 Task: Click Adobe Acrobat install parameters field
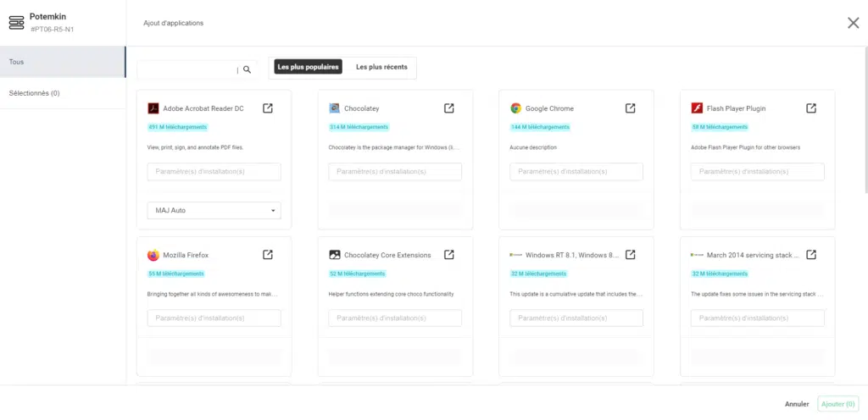214,172
